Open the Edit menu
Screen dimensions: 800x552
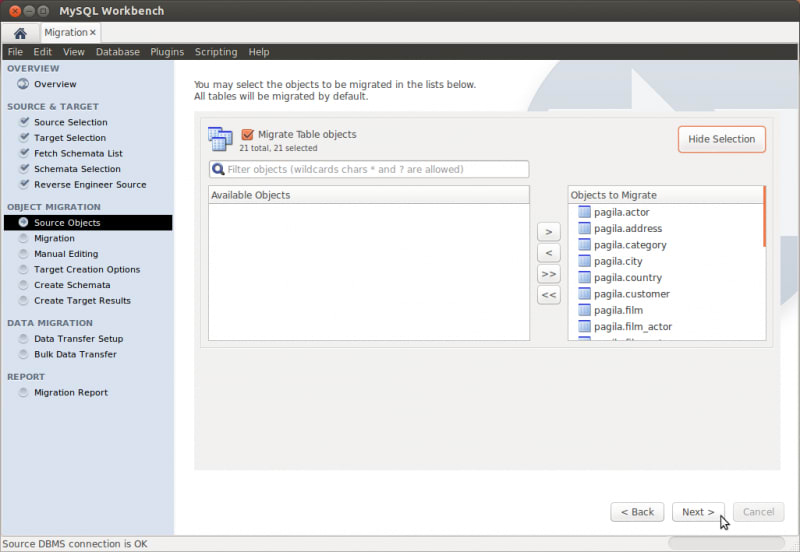coord(42,52)
